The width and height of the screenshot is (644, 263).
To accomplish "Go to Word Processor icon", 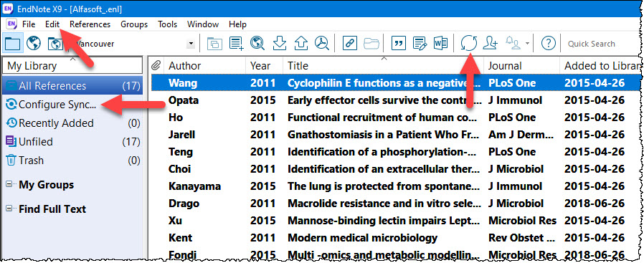I will point(440,43).
